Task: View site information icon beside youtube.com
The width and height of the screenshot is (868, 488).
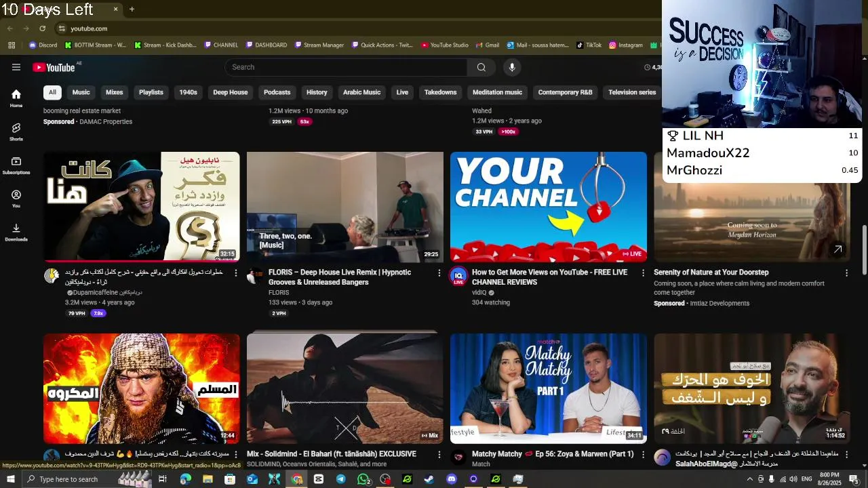Action: point(62,28)
